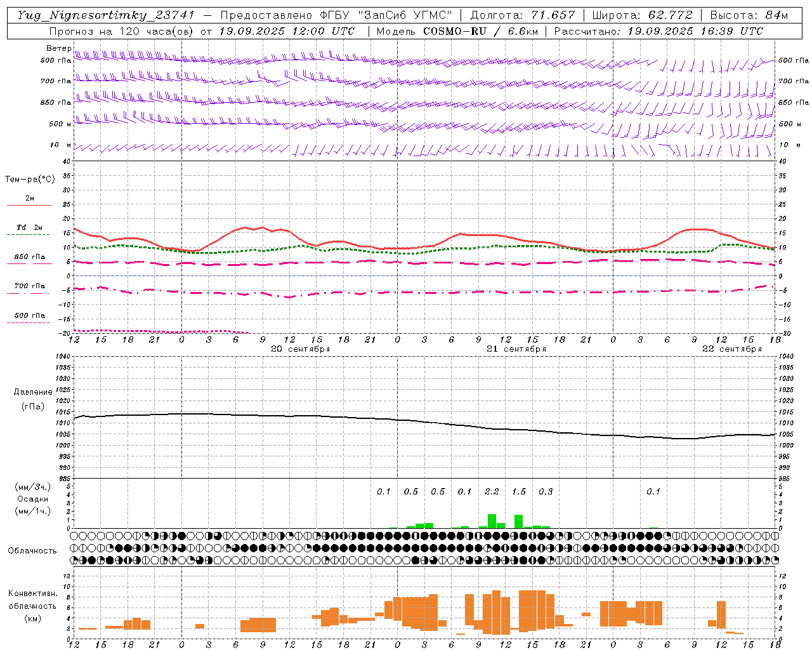Click the dashed line sample beneath Td 2м
Image resolution: width=812 pixels, height=650 pixels.
click(x=29, y=235)
